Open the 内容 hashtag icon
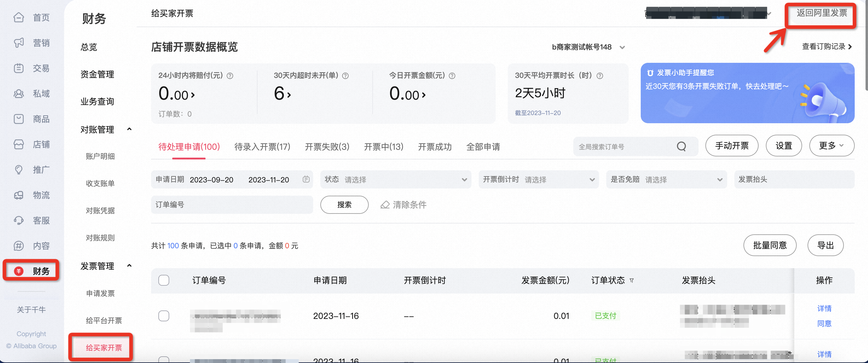868x363 pixels. coord(19,246)
